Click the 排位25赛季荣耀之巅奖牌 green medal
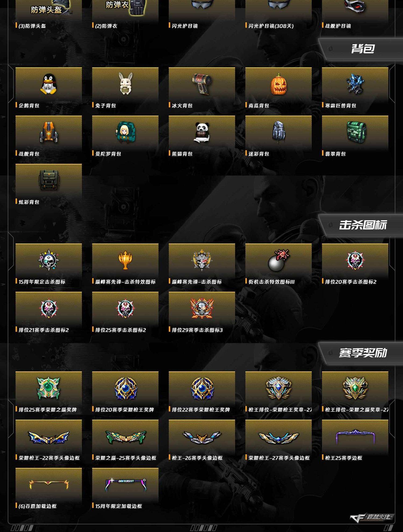 tap(49, 388)
